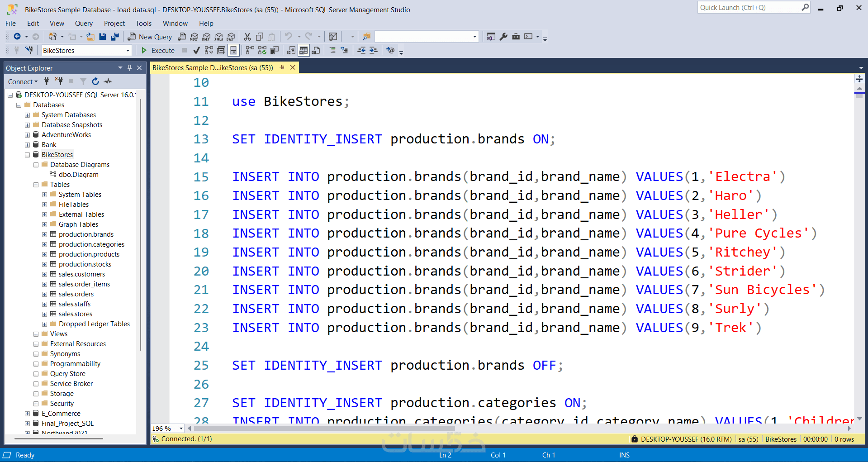The image size is (868, 462).
Task: Expand the Views folder
Action: pyautogui.click(x=36, y=334)
